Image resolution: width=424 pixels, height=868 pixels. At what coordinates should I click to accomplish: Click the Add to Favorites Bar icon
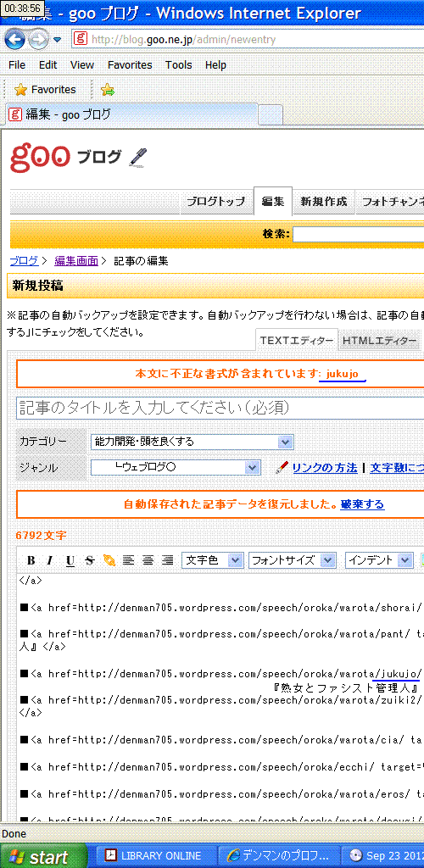point(108,90)
